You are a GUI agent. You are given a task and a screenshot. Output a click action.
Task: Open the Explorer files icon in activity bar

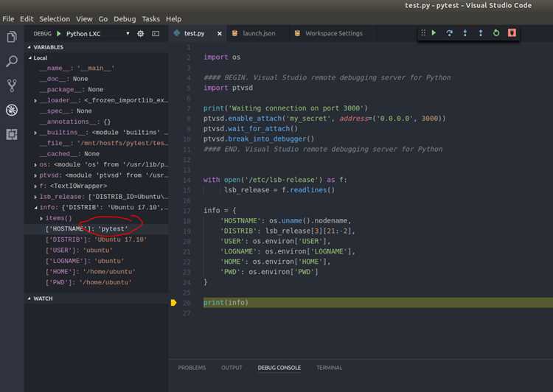click(x=12, y=37)
